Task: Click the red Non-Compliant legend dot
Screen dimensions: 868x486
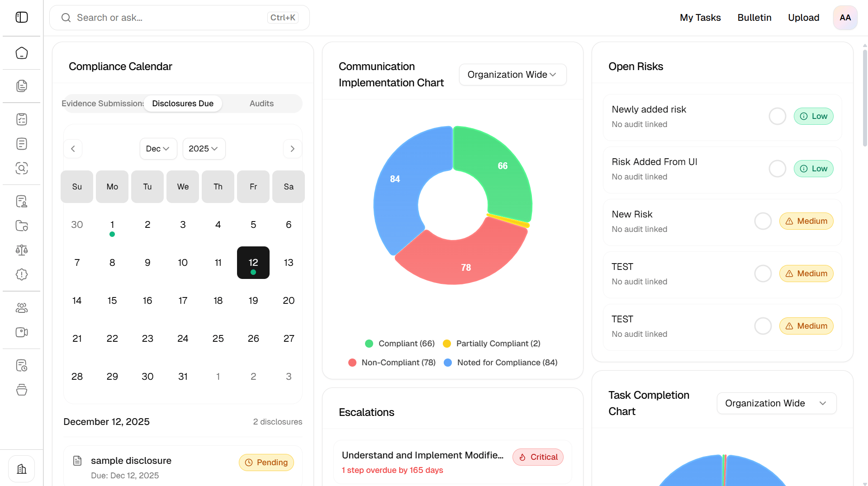Action: [x=352, y=363]
